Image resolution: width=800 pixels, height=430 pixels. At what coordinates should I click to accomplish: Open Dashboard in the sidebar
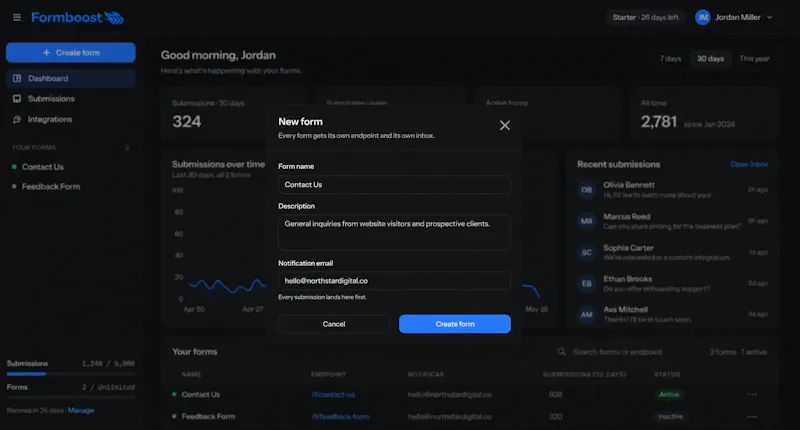pos(71,79)
